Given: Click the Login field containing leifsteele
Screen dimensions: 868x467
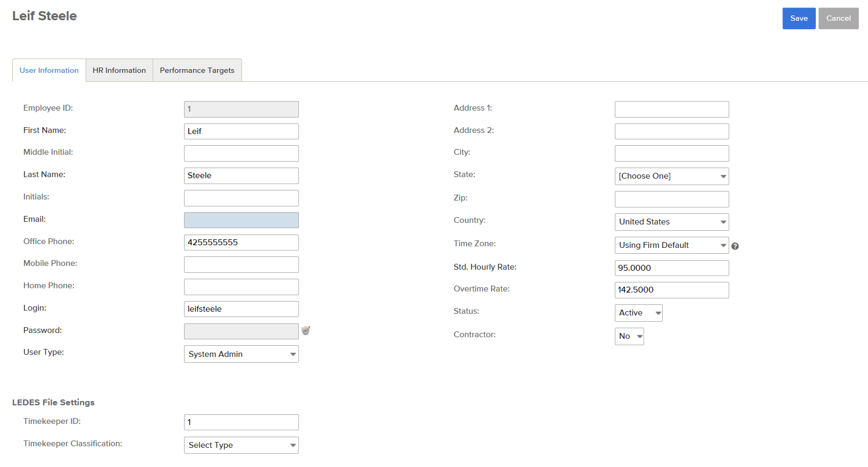Looking at the screenshot, I should 241,309.
